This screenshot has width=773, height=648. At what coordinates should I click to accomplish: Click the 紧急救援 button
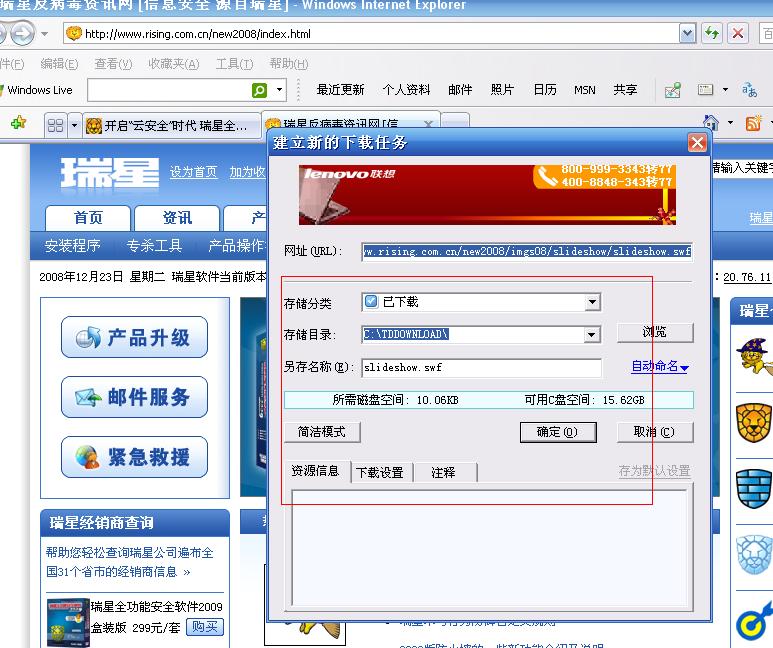tap(134, 457)
